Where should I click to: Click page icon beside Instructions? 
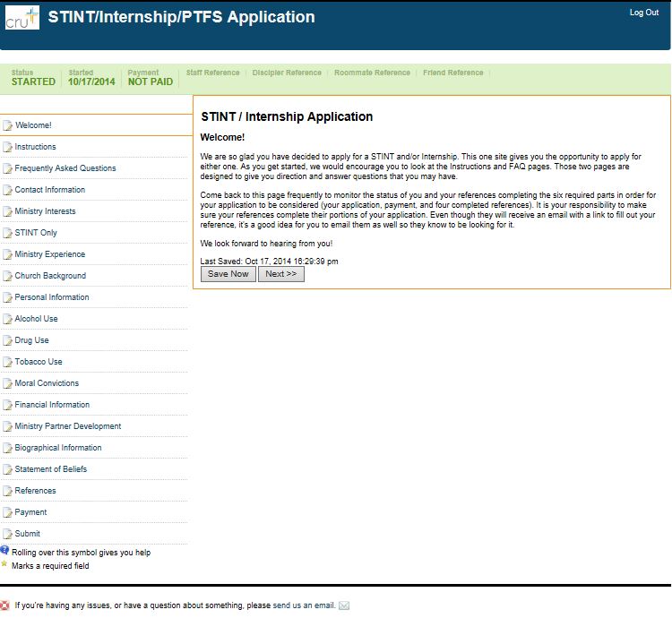[x=7, y=147]
